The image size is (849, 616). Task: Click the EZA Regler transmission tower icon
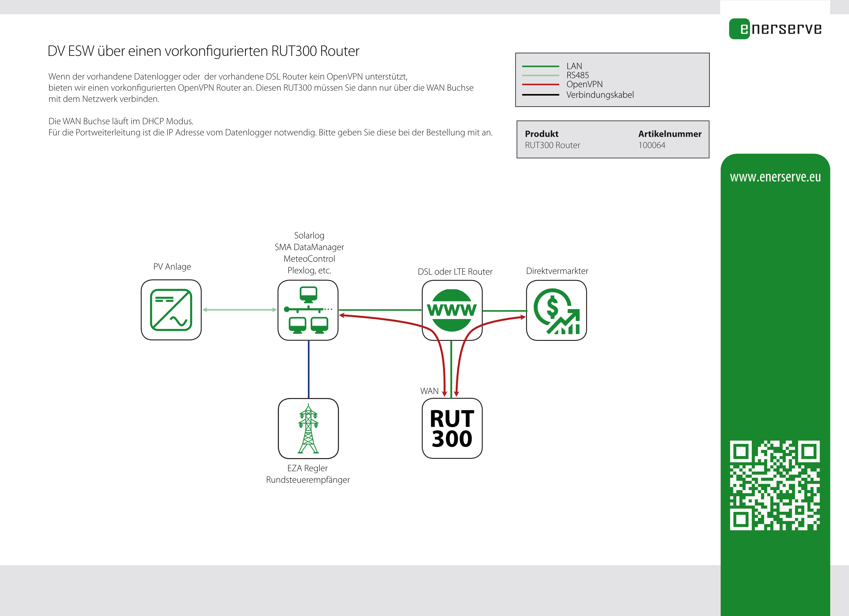tap(308, 427)
